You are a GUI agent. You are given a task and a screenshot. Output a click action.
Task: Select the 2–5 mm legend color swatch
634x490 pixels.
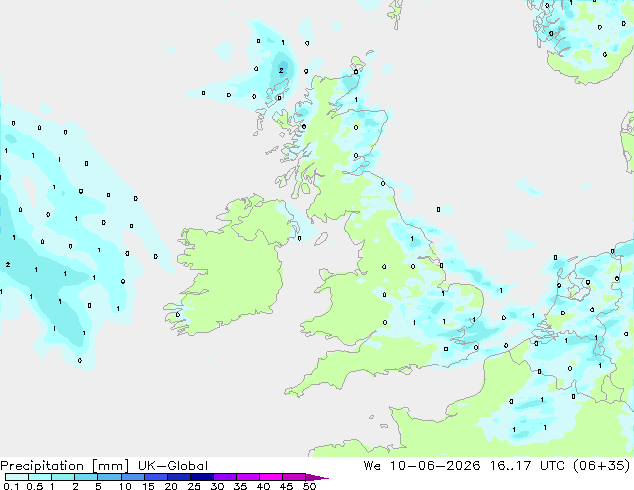86,477
